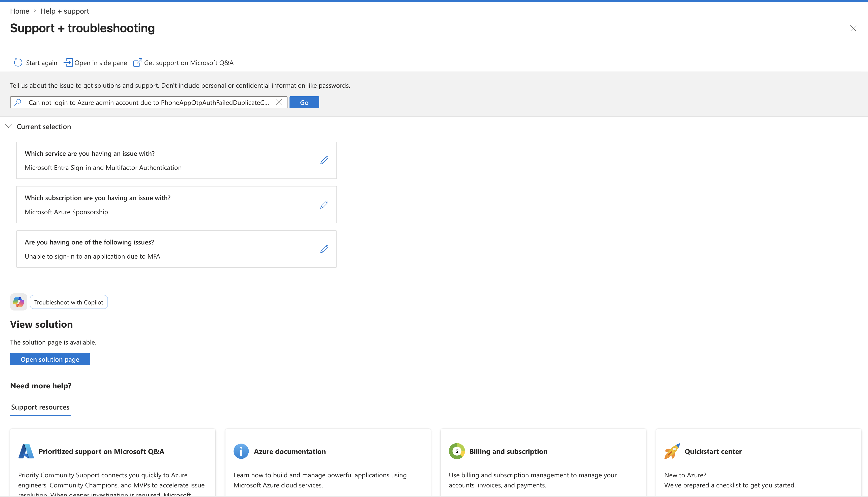Click 'Unable to sign-in to an application due to MFA'
The image size is (868, 497).
click(93, 256)
